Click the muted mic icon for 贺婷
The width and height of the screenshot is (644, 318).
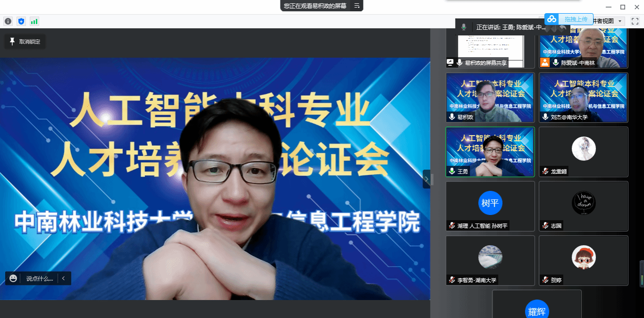click(545, 280)
